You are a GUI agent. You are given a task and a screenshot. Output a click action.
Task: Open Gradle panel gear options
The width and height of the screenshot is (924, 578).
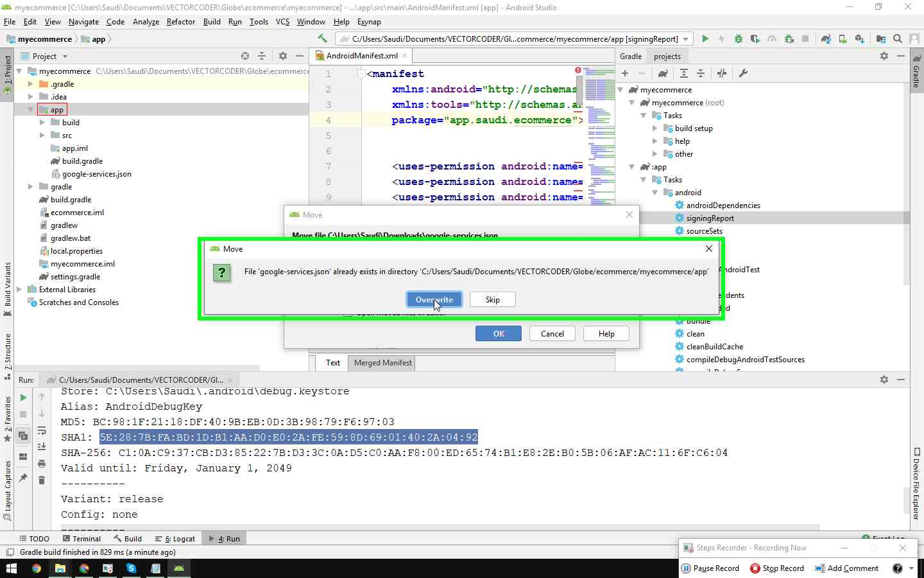pos(884,56)
